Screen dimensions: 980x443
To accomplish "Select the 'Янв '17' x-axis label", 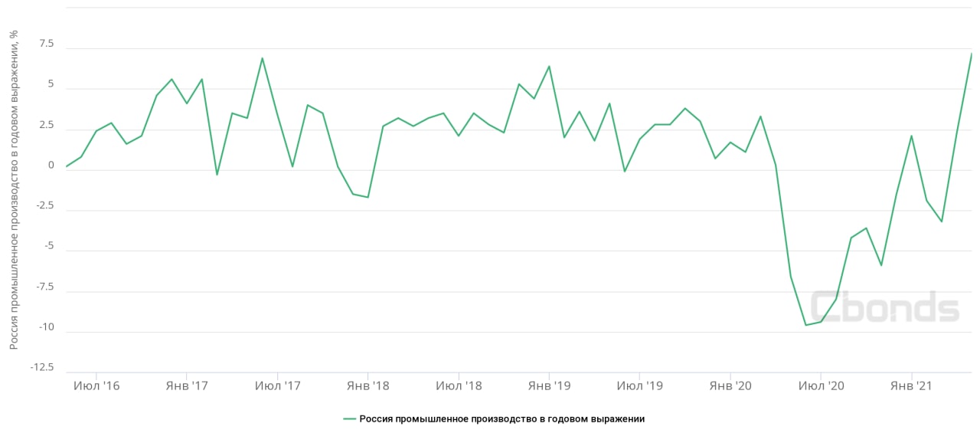I will [187, 386].
